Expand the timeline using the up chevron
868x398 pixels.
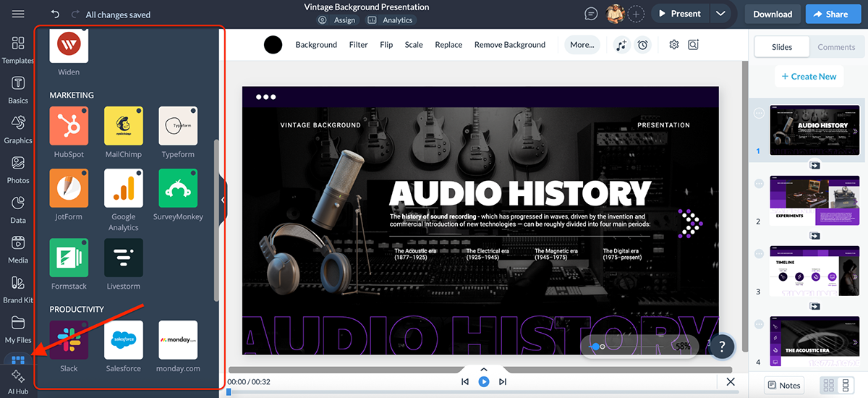point(484,370)
